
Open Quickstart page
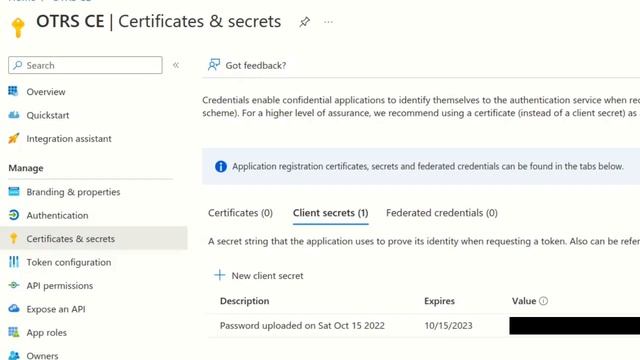(48, 115)
